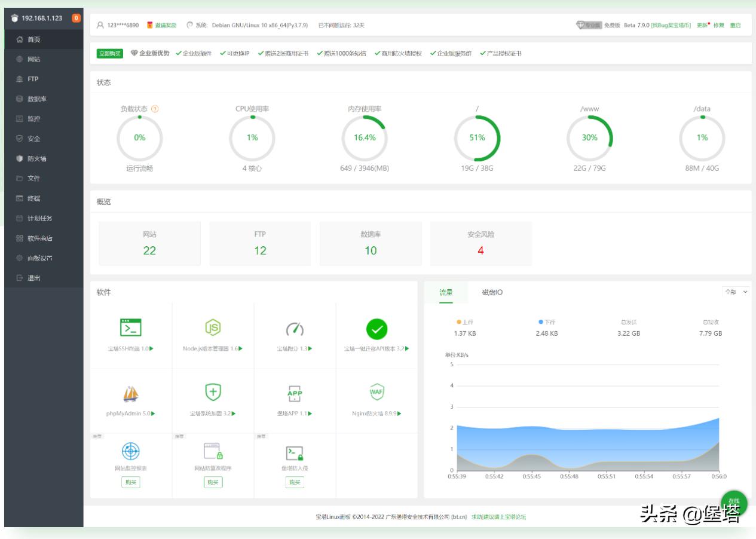
Task: Click the 内存使用率 16.4% gauge
Action: (365, 137)
